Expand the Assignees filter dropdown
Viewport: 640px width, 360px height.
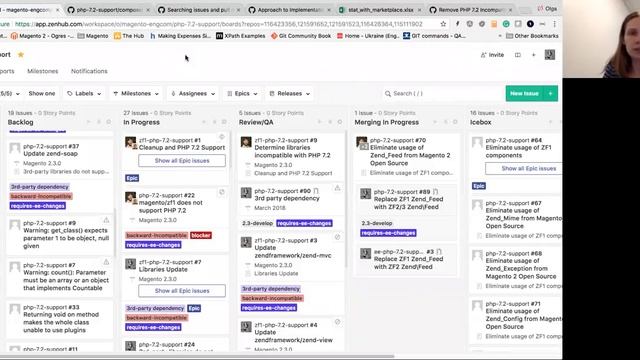pyautogui.click(x=193, y=93)
